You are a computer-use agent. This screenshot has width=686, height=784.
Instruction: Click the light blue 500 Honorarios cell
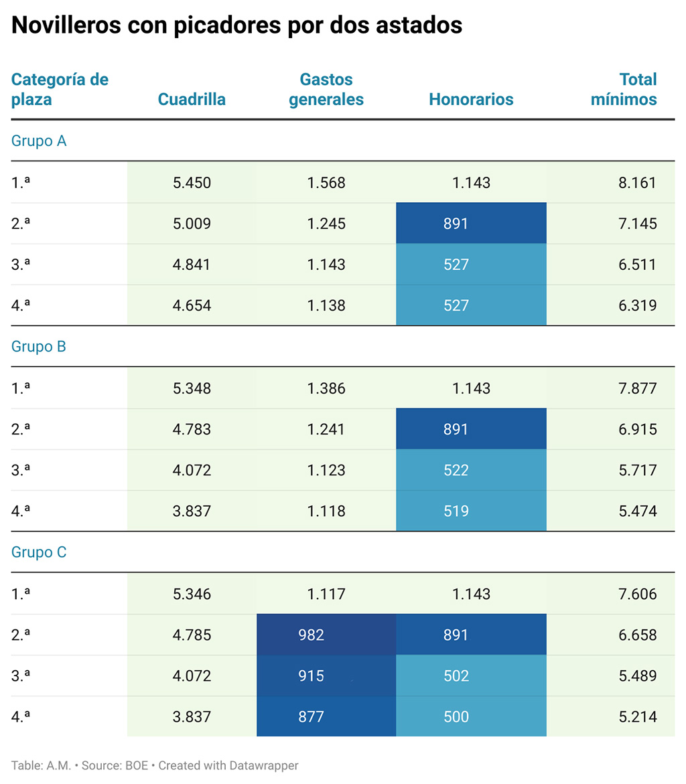pos(456,717)
